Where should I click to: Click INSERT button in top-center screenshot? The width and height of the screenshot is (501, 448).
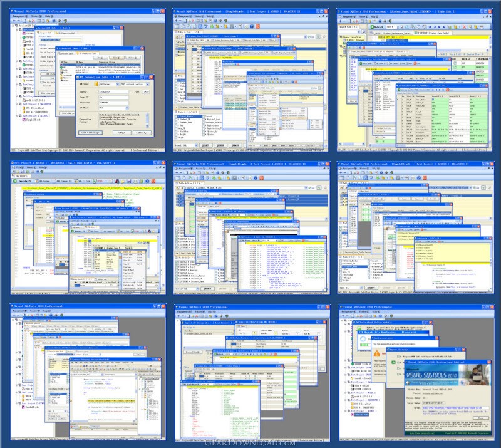(220, 145)
